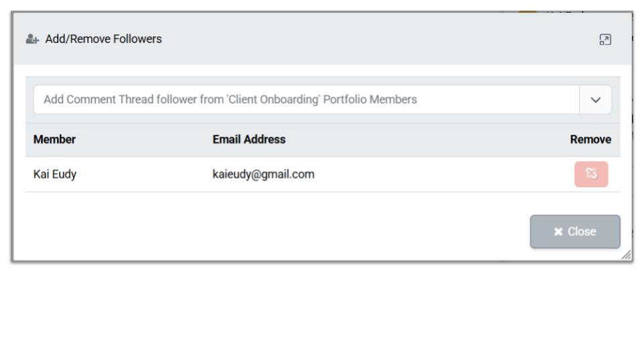The width and height of the screenshot is (644, 362).
Task: Click the kaieudy@gmail.com email address
Action: [x=264, y=175]
